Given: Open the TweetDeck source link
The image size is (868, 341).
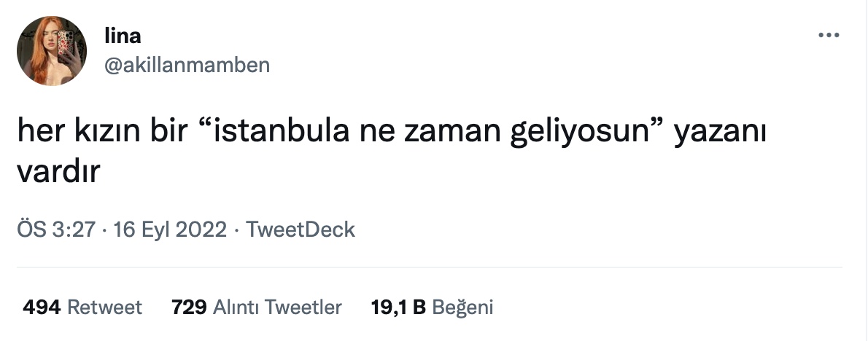Looking at the screenshot, I should pos(300,230).
